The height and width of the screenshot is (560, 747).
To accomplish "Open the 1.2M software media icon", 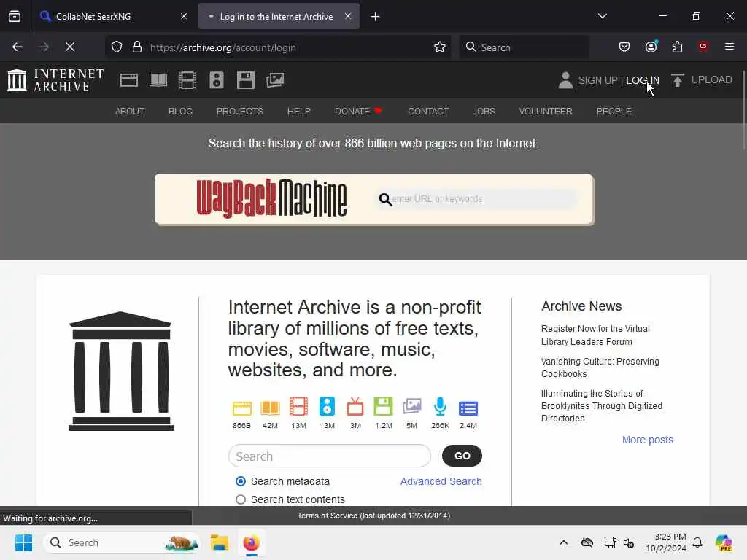I will pos(384,407).
